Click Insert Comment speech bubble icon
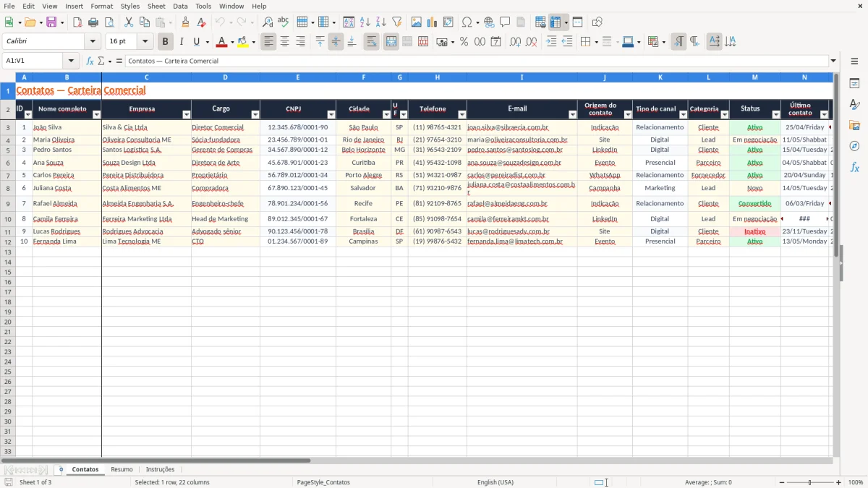Image resolution: width=868 pixels, height=488 pixels. click(506, 22)
